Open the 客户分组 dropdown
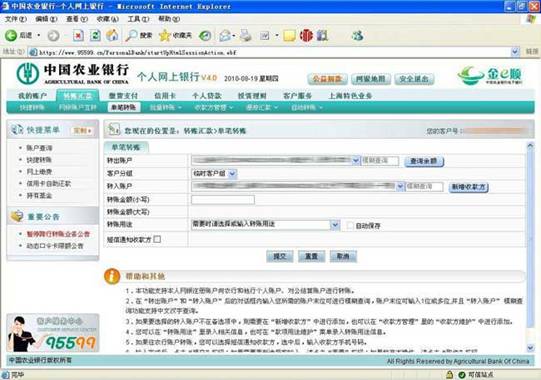Image resolution: width=541 pixels, height=380 pixels. pyautogui.click(x=233, y=173)
